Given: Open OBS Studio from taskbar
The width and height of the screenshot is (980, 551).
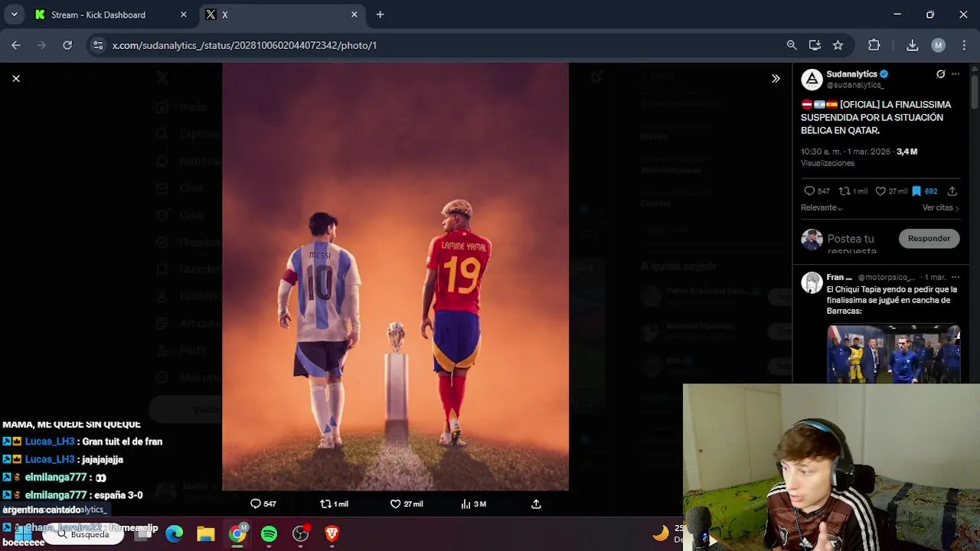Looking at the screenshot, I should click(x=300, y=533).
